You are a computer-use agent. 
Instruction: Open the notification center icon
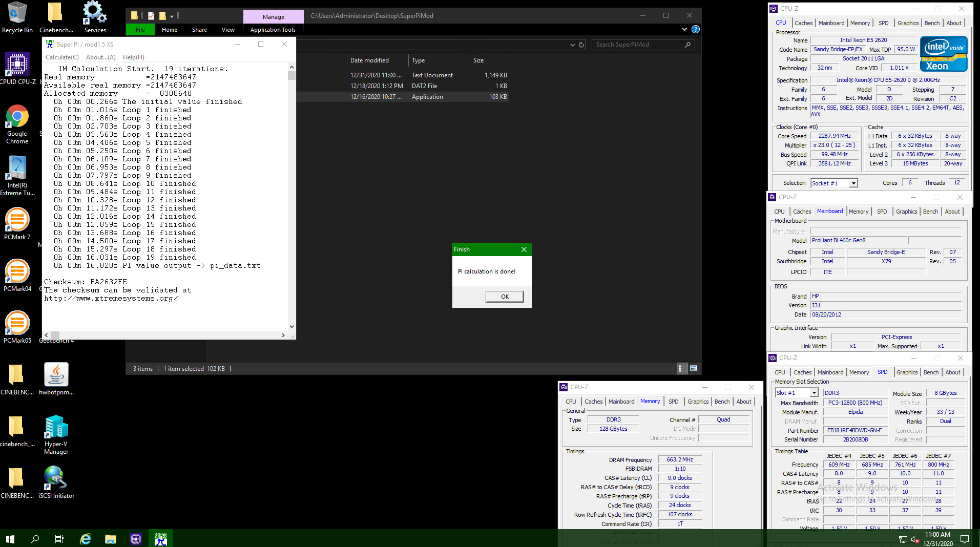[x=964, y=539]
